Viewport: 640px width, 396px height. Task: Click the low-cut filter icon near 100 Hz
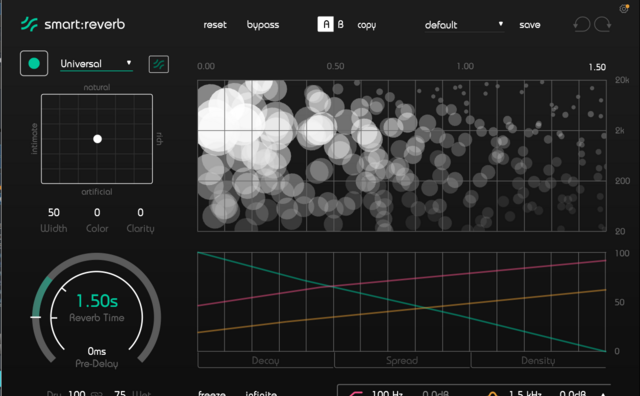(x=356, y=393)
